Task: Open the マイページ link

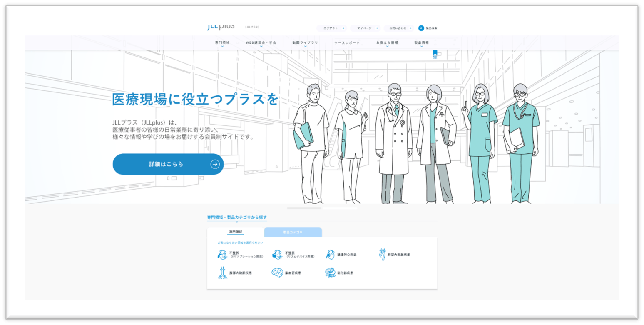Action: click(365, 28)
